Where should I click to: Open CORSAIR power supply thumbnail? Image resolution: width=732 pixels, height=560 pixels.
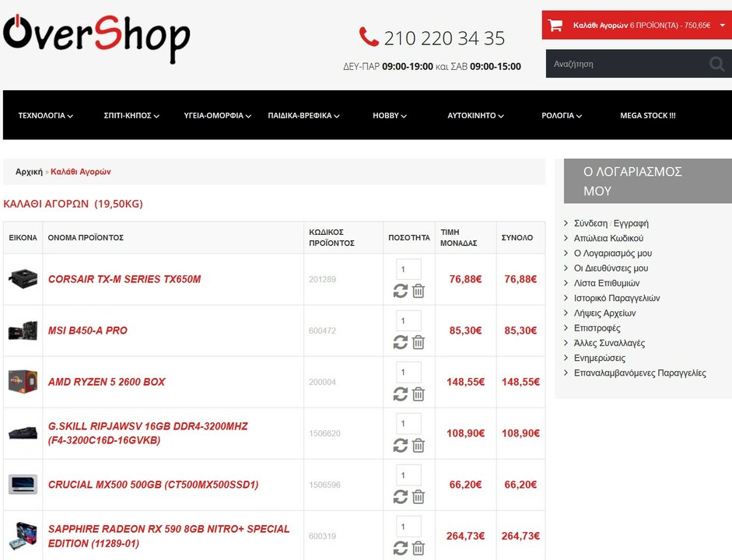tap(23, 278)
